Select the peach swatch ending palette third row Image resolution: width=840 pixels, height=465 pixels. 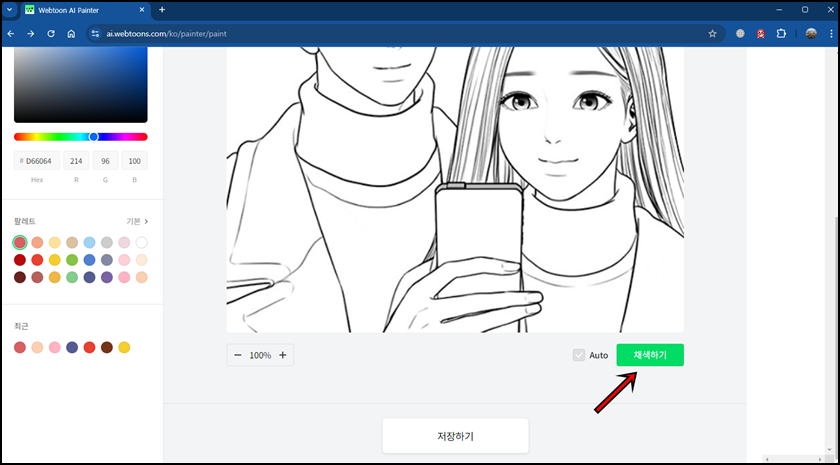141,278
